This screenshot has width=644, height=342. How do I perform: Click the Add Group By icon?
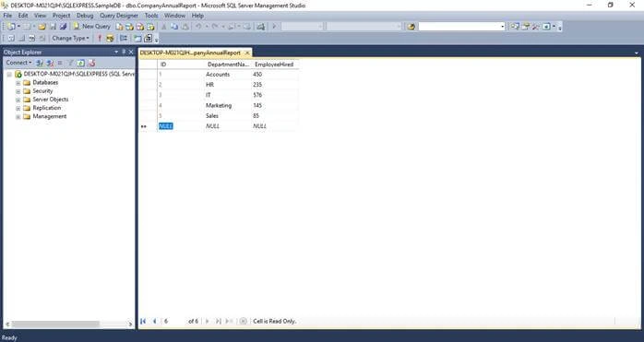(x=124, y=38)
